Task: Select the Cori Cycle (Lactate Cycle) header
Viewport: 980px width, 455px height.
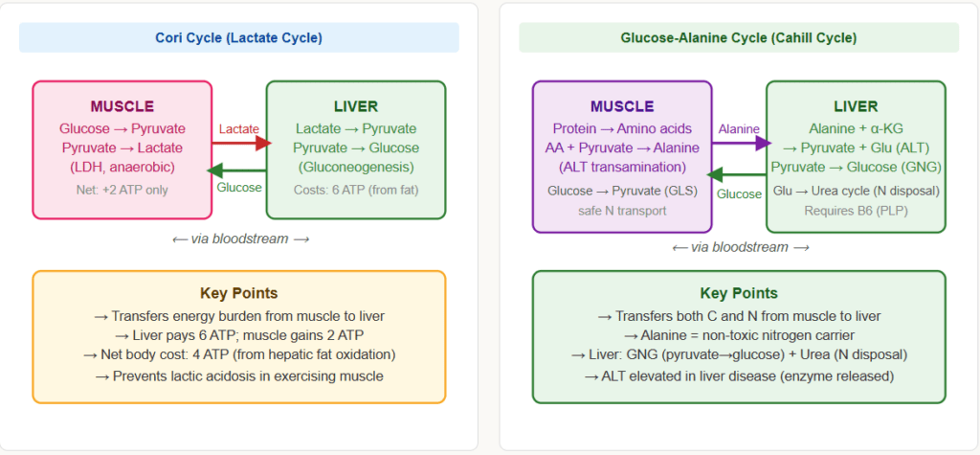Action: [238, 38]
